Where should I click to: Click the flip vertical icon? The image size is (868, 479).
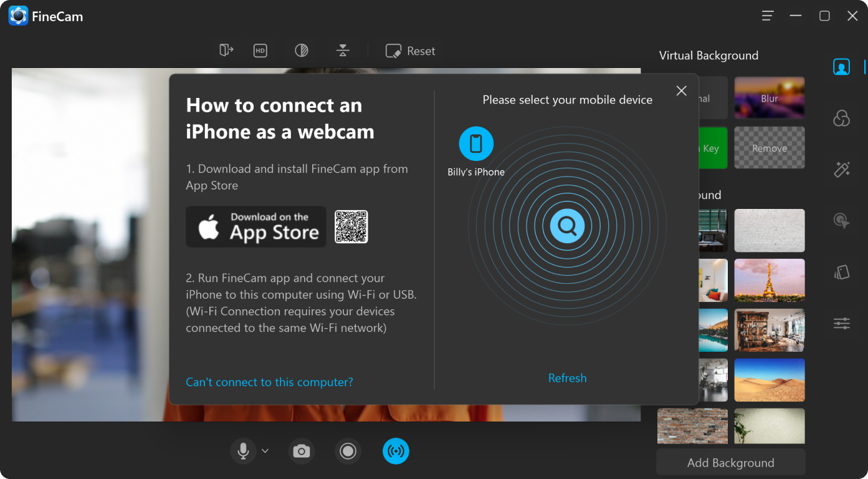tap(343, 51)
